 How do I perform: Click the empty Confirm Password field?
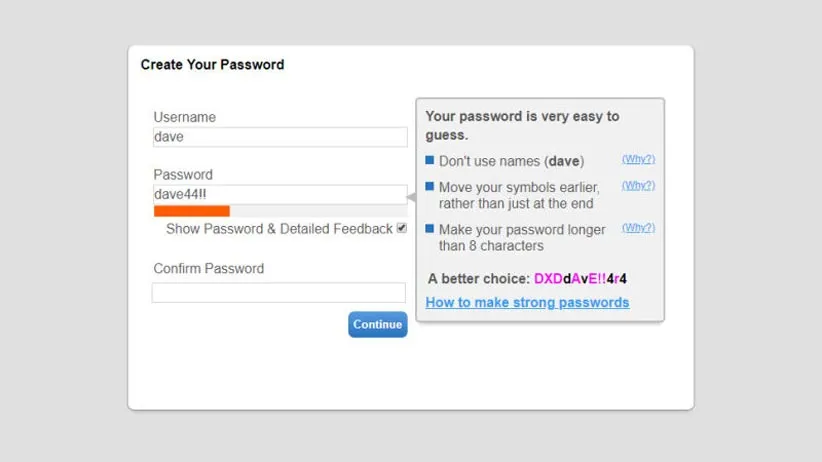[x=279, y=293]
